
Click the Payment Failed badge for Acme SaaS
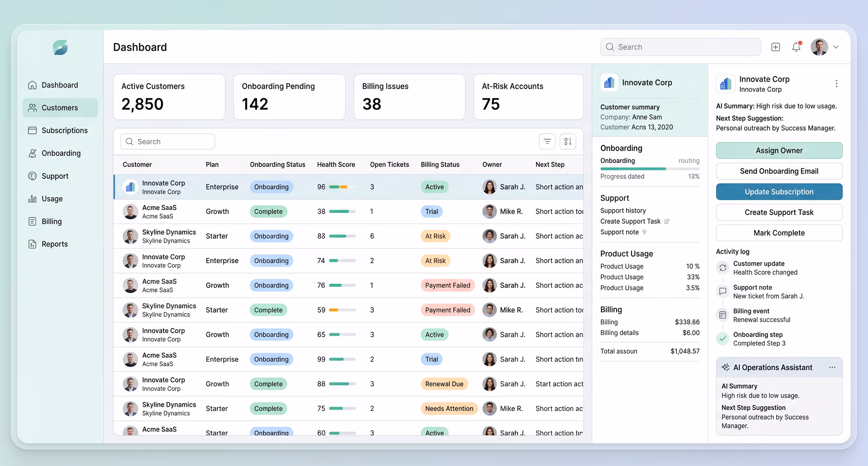tap(448, 285)
